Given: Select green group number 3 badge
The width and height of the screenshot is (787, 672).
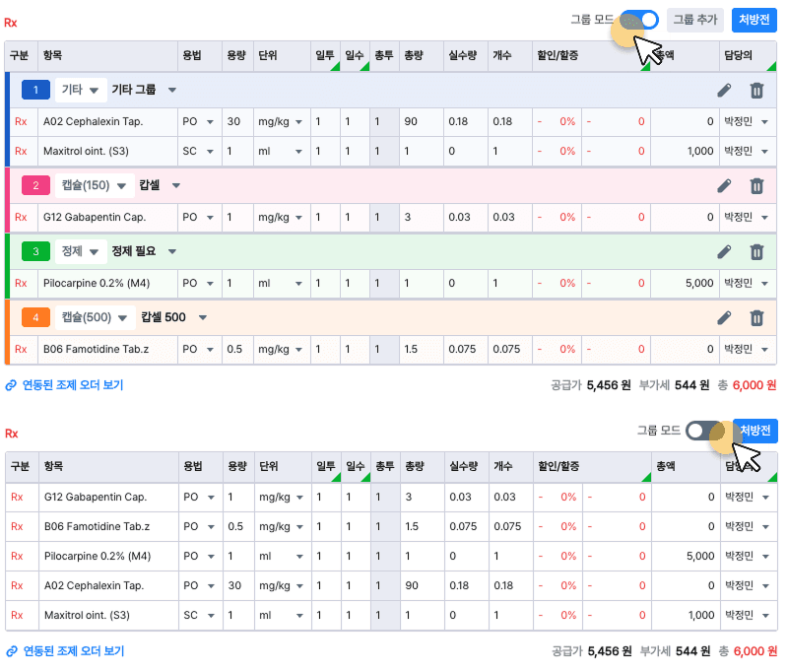Looking at the screenshot, I should (x=35, y=251).
